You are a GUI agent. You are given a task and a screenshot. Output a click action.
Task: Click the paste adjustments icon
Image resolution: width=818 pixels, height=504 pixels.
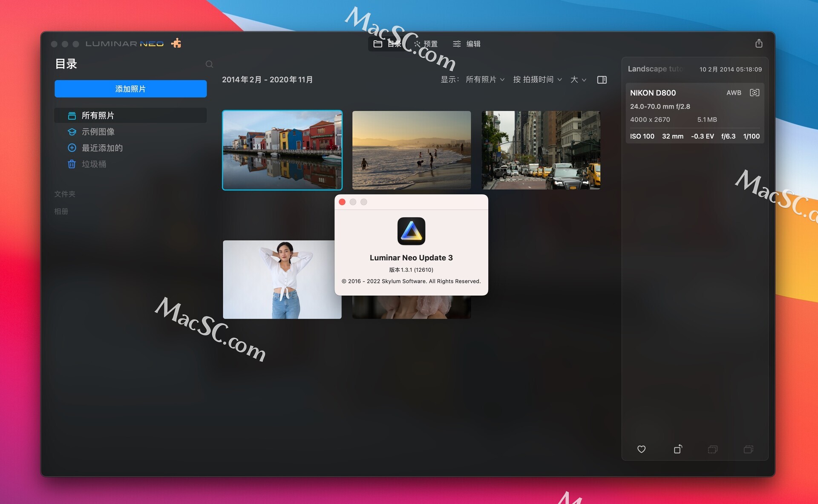(749, 449)
